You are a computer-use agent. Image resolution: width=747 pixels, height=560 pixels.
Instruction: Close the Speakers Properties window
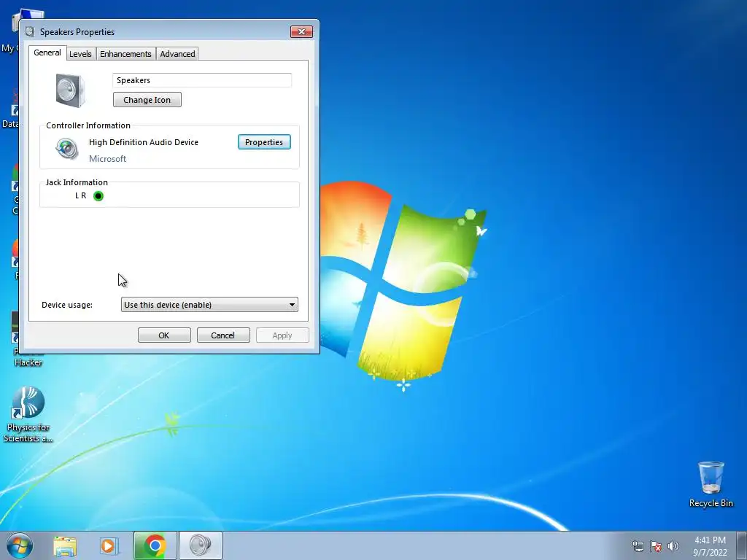301,32
